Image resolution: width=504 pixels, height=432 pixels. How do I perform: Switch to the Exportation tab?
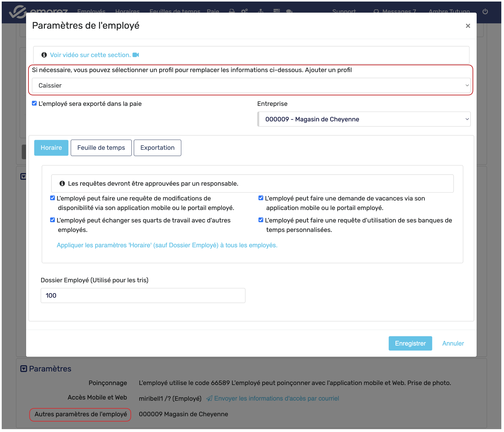tap(157, 148)
